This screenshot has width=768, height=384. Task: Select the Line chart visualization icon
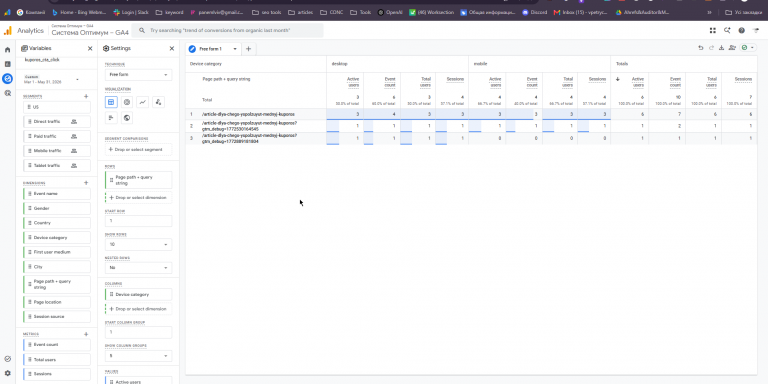click(x=143, y=102)
